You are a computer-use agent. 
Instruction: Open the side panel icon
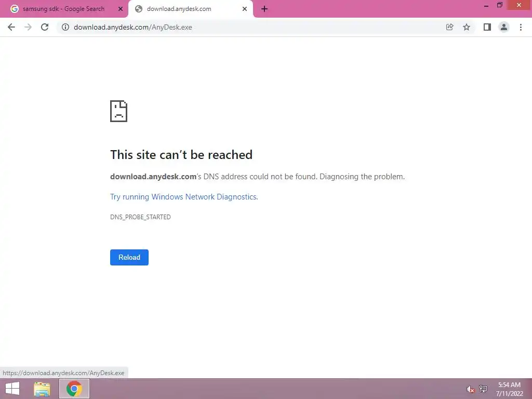pos(487,27)
